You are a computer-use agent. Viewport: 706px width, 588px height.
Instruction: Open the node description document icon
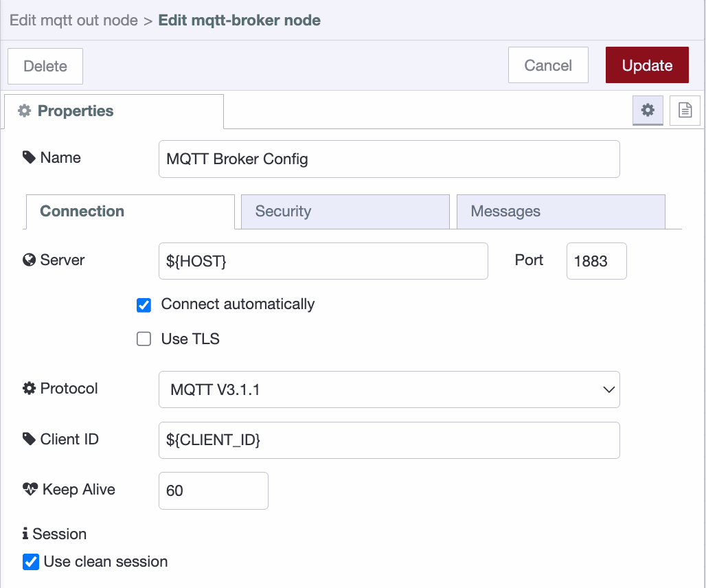684,110
